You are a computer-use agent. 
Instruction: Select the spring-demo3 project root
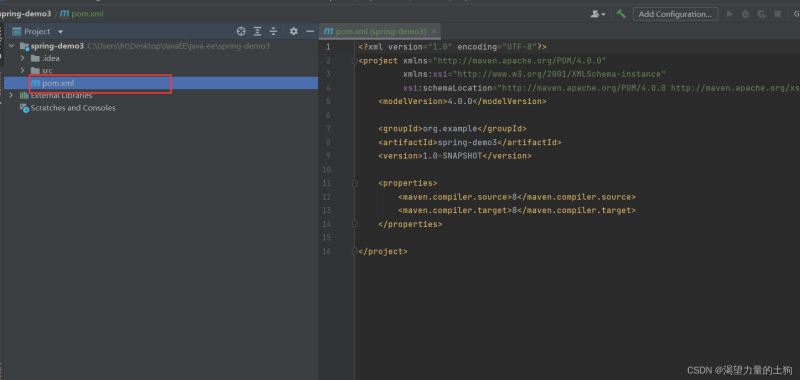point(57,46)
